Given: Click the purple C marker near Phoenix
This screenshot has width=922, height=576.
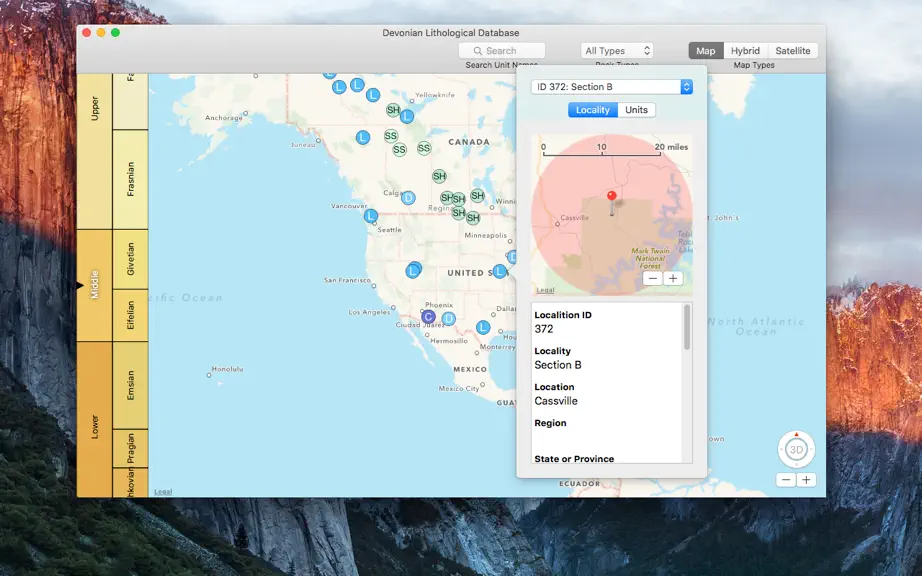Looking at the screenshot, I should (x=428, y=317).
